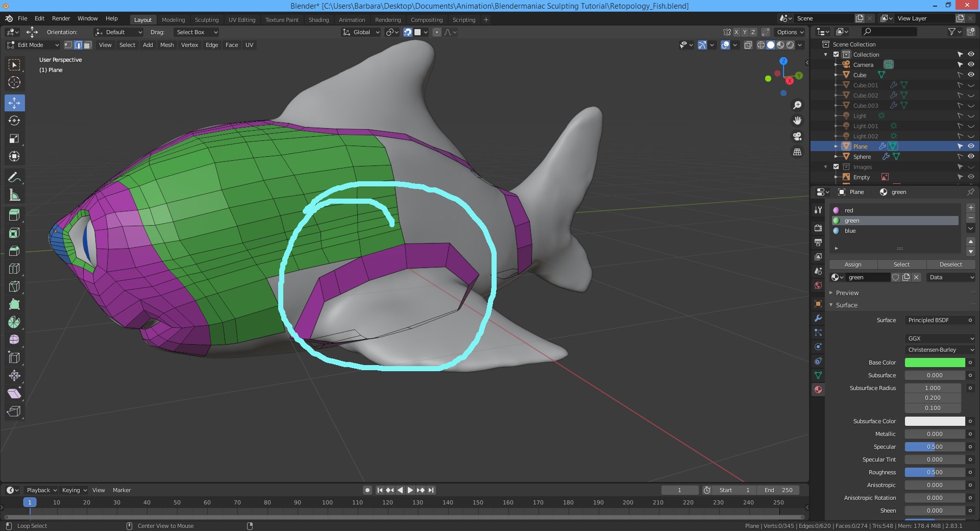Open the Modifier properties wrench tab

(818, 318)
